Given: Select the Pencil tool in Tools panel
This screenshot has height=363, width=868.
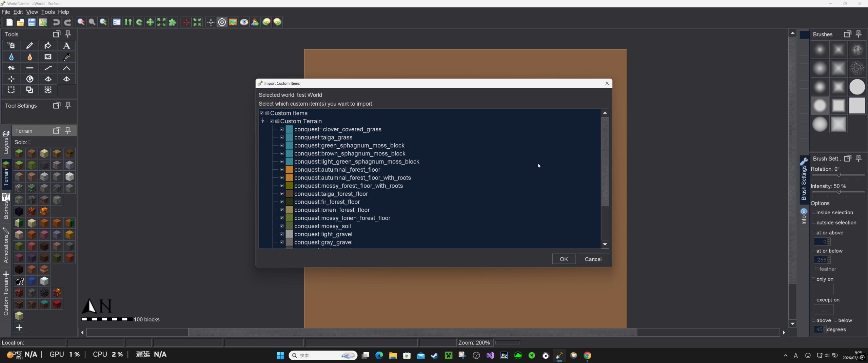Looking at the screenshot, I should [29, 45].
